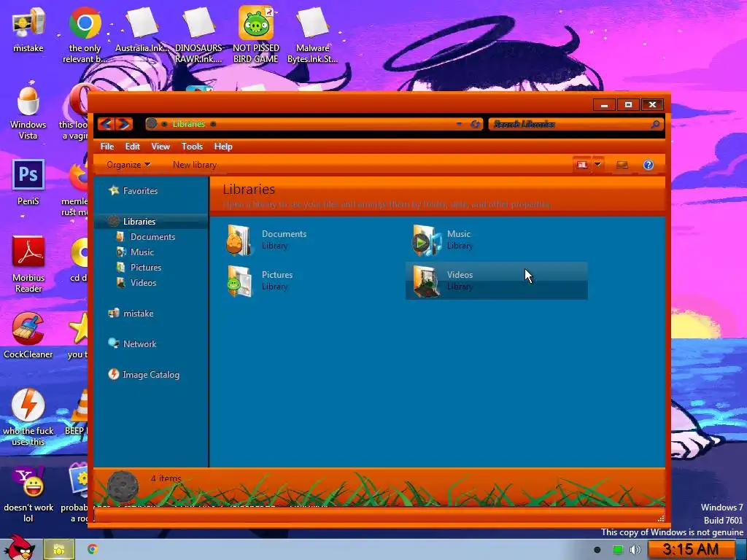Click the volume speaker tray icon
The image size is (747, 560).
(x=635, y=550)
